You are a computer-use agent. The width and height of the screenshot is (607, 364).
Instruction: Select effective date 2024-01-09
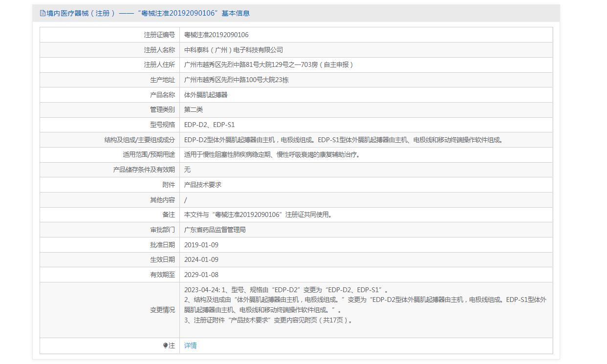pyautogui.click(x=201, y=259)
